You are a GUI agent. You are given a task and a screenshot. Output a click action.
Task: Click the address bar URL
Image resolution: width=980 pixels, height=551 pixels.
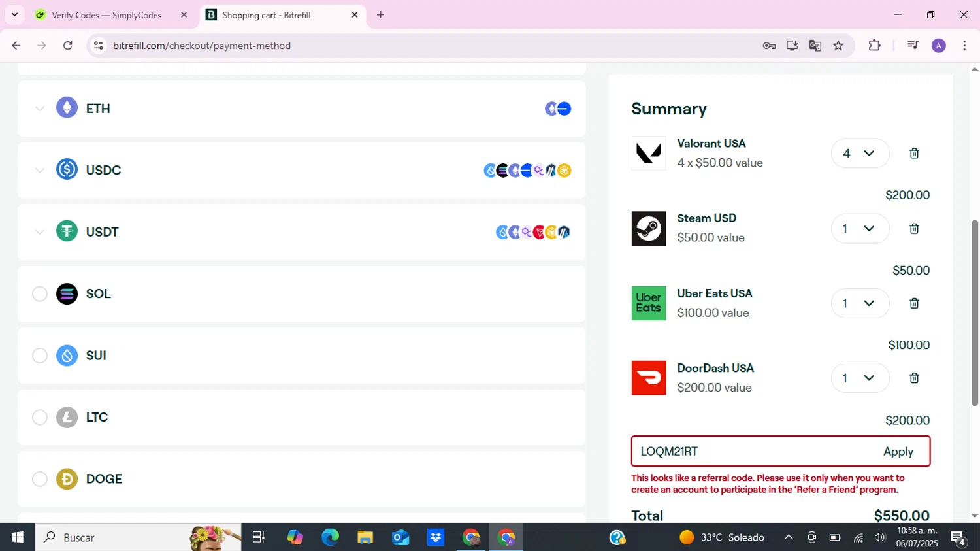[x=202, y=46]
